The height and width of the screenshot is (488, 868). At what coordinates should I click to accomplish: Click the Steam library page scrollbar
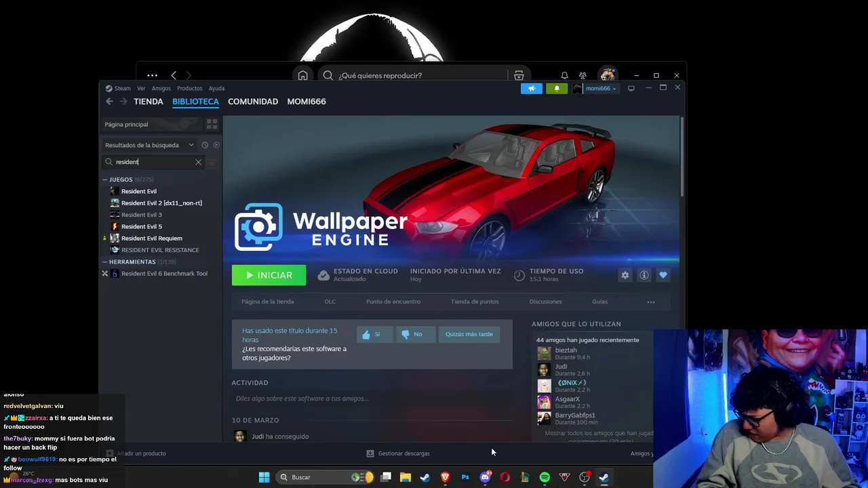(x=682, y=157)
